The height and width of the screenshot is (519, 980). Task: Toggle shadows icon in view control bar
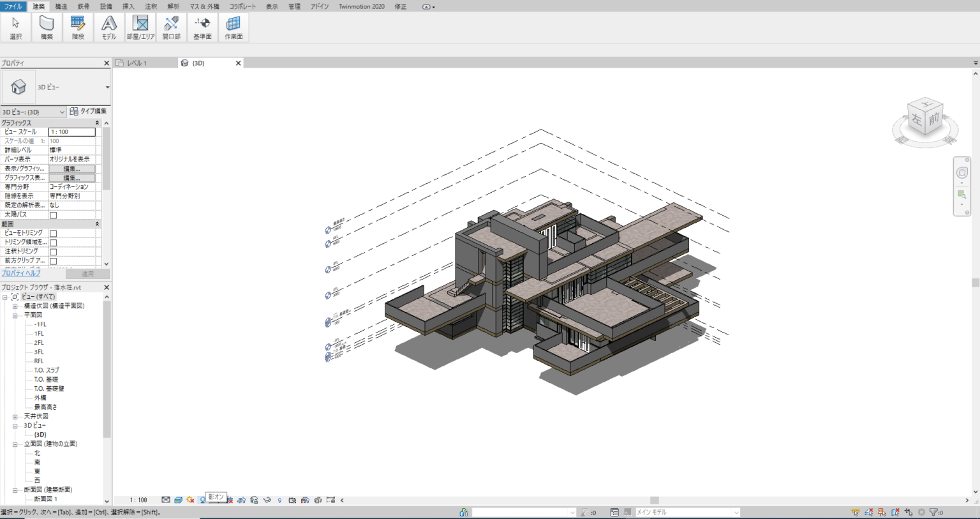point(202,500)
